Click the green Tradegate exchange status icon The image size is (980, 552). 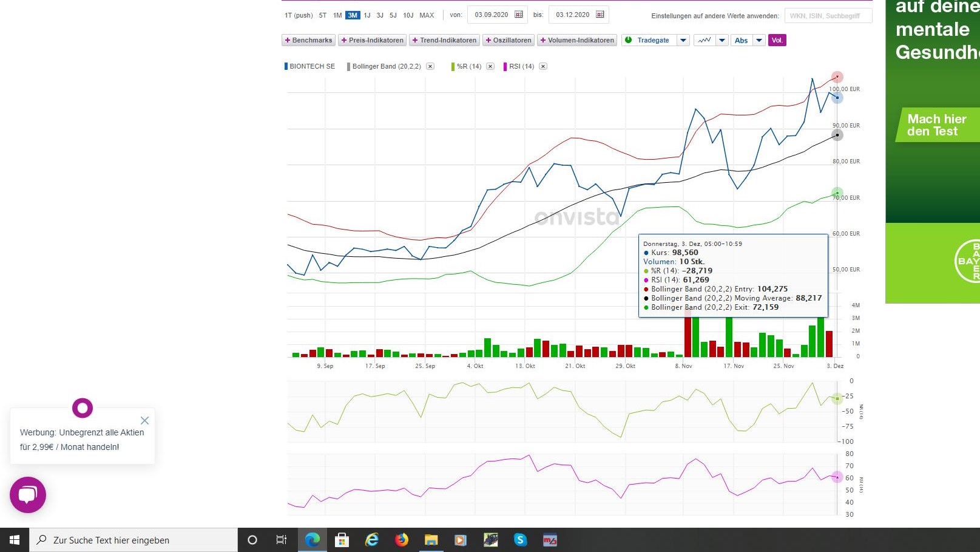pos(629,40)
